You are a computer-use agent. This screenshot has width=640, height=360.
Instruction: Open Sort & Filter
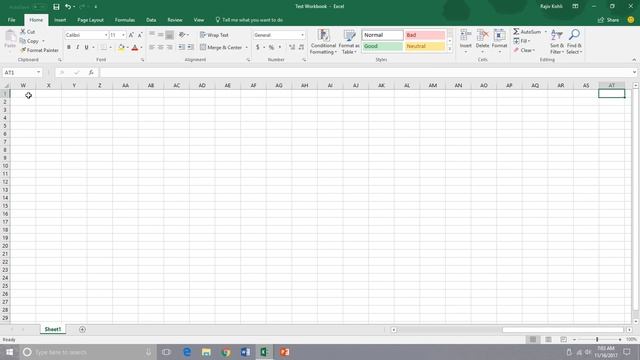click(557, 42)
